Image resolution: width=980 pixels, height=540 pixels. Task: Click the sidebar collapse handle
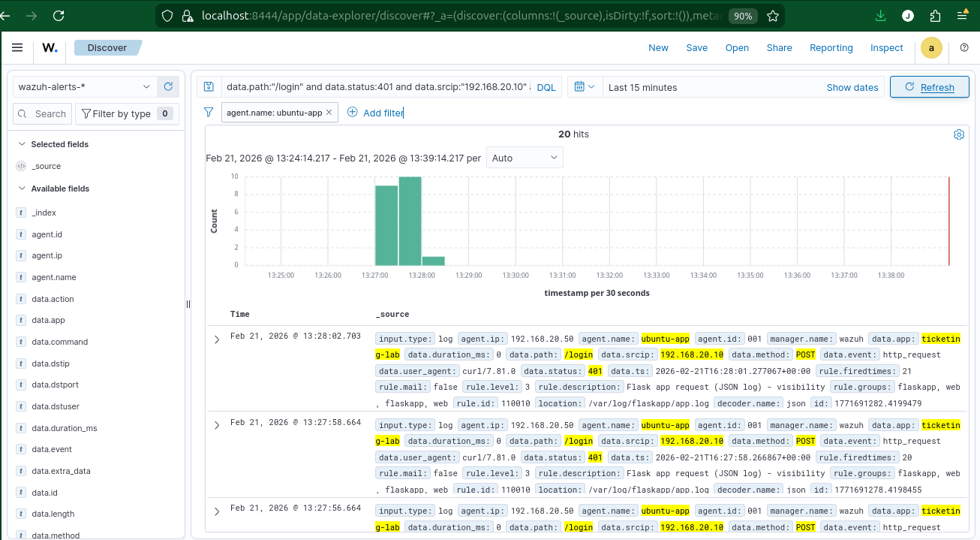coord(188,304)
